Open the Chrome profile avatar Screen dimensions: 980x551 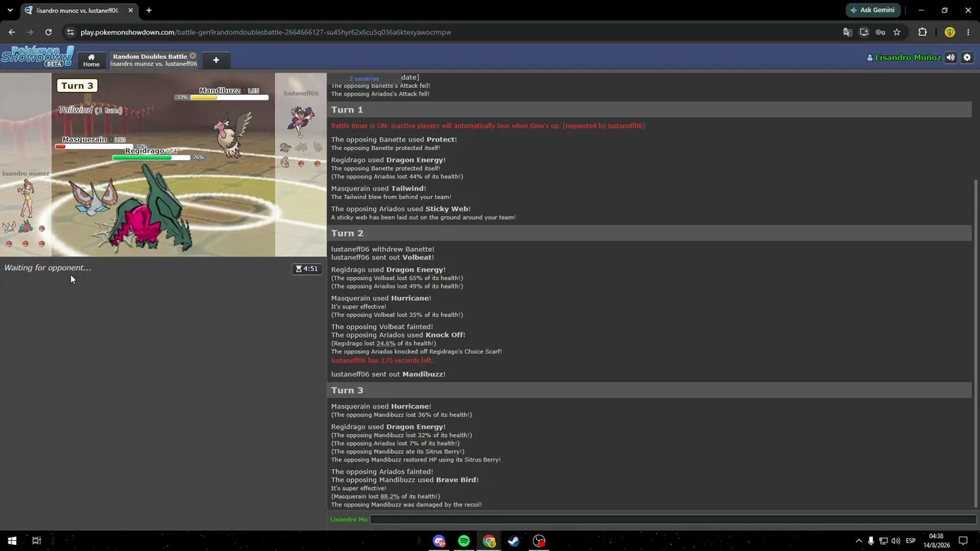coord(949,32)
